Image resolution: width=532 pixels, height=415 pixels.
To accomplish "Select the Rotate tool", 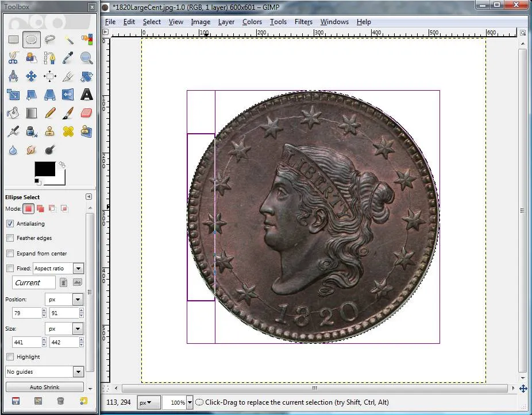I will [87, 76].
